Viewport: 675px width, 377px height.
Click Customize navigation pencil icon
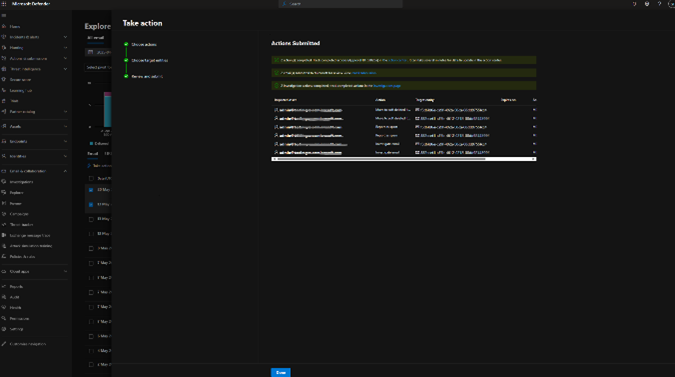pos(4,344)
